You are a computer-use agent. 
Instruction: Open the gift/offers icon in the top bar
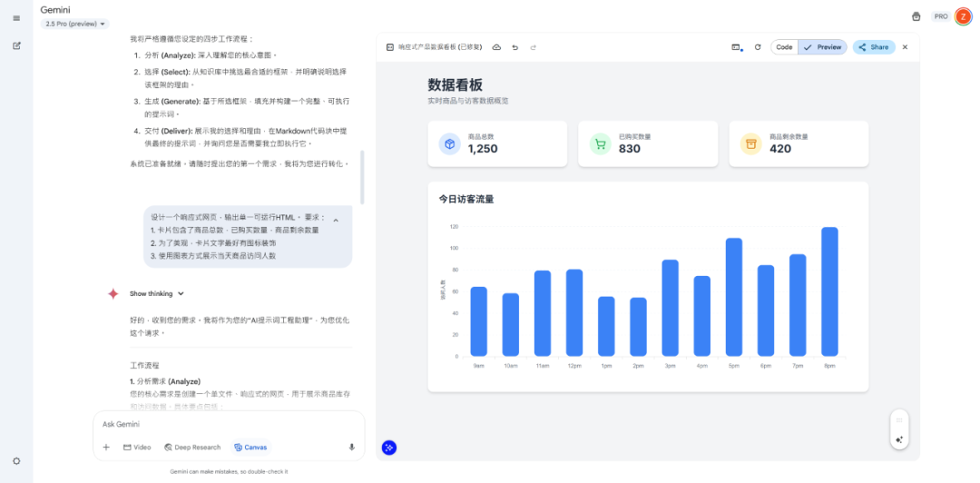click(916, 17)
